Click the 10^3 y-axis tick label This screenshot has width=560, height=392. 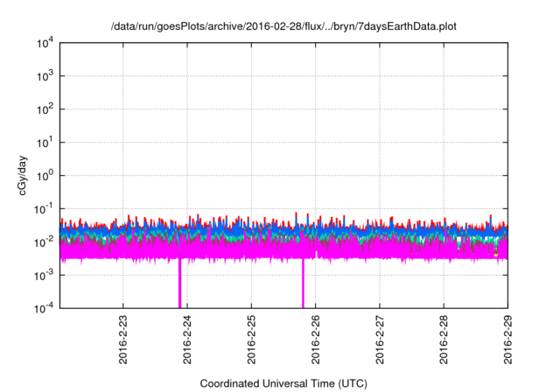coord(45,76)
